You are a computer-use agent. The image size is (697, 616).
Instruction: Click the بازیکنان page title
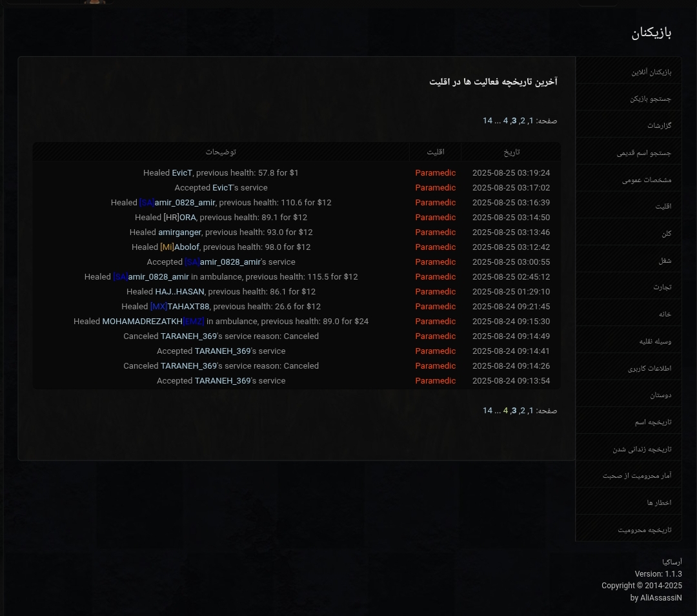[x=651, y=32]
